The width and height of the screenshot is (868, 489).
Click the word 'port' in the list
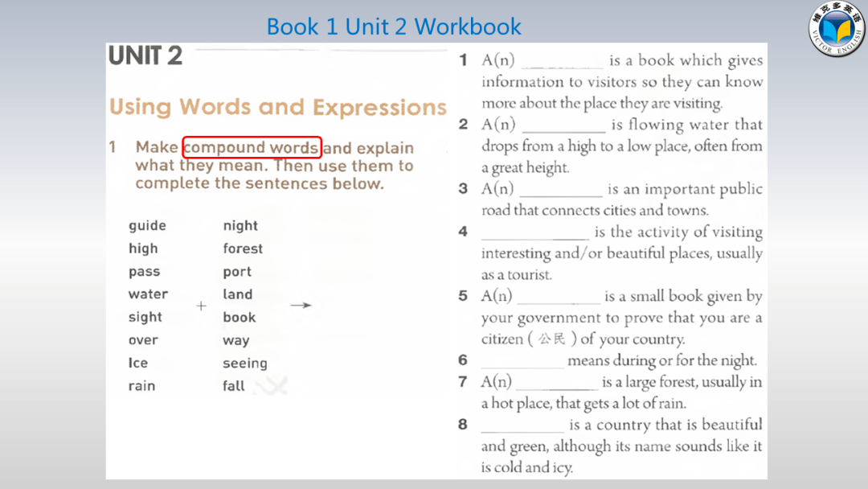[237, 272]
